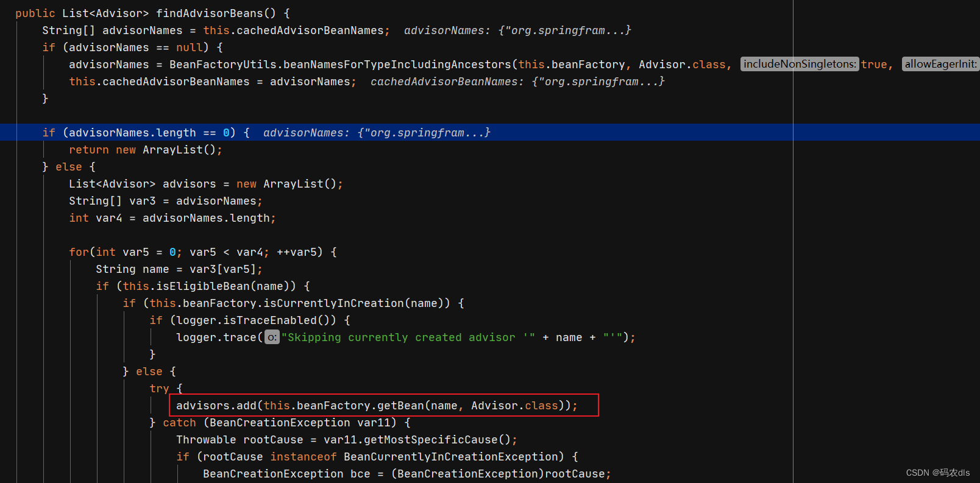This screenshot has width=980, height=483.
Task: Click the 'o:' parameter hint in logger.trace
Action: click(x=272, y=337)
